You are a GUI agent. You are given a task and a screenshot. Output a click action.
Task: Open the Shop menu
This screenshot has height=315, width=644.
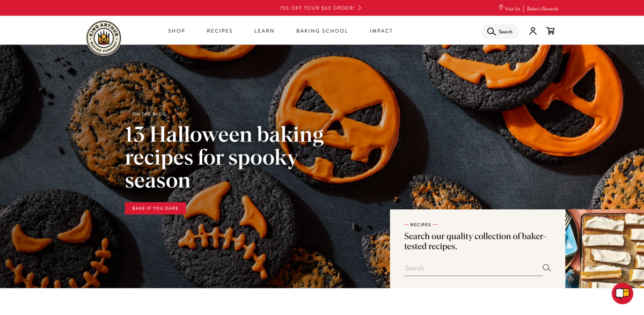pos(177,31)
